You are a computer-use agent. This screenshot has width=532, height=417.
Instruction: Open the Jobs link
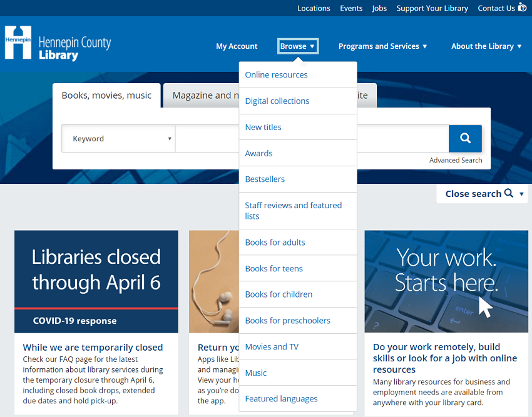pyautogui.click(x=379, y=8)
